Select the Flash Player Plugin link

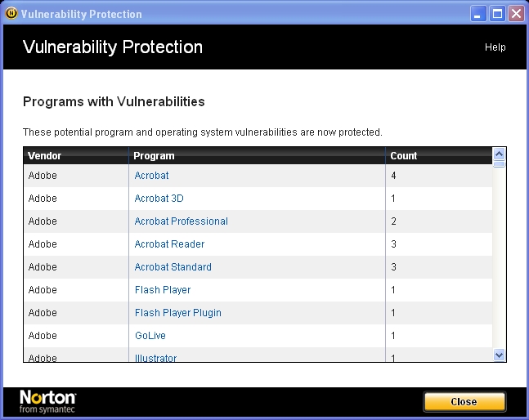(177, 313)
